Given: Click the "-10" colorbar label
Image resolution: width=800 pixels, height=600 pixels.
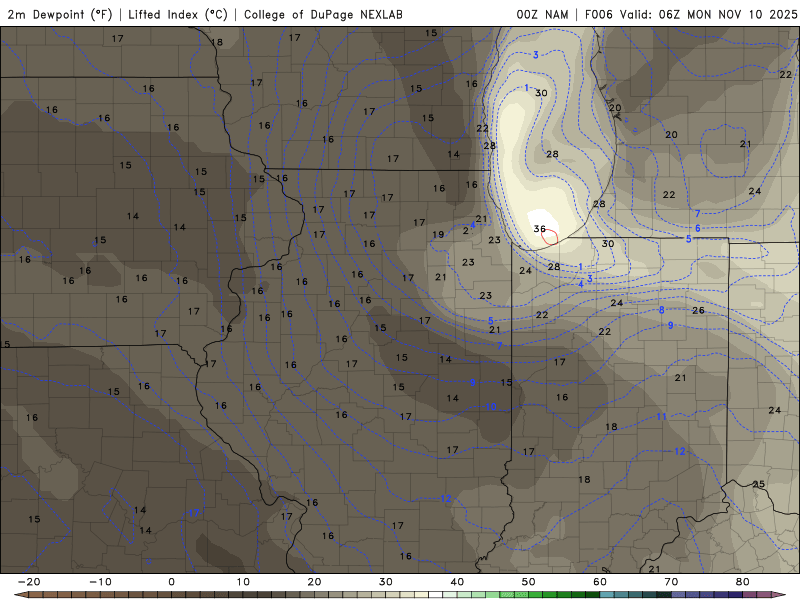Looking at the screenshot, I should (100, 582).
